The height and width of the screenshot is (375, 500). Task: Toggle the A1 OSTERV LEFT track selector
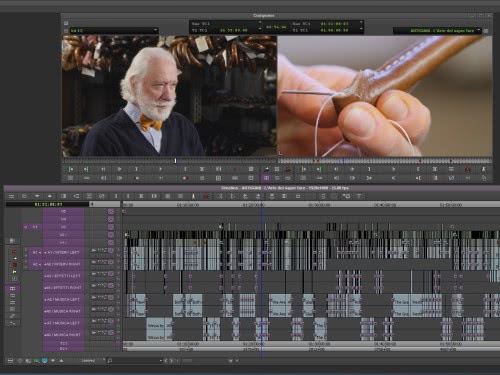63,253
